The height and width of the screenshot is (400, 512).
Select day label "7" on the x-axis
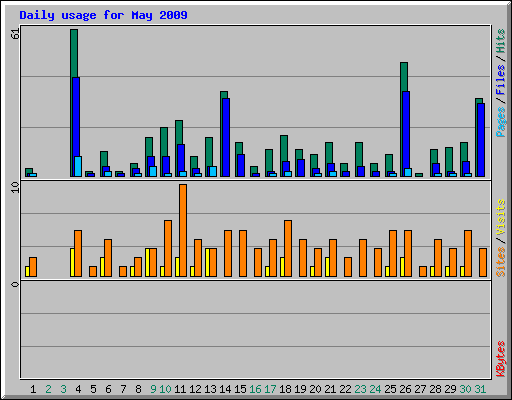(x=123, y=389)
